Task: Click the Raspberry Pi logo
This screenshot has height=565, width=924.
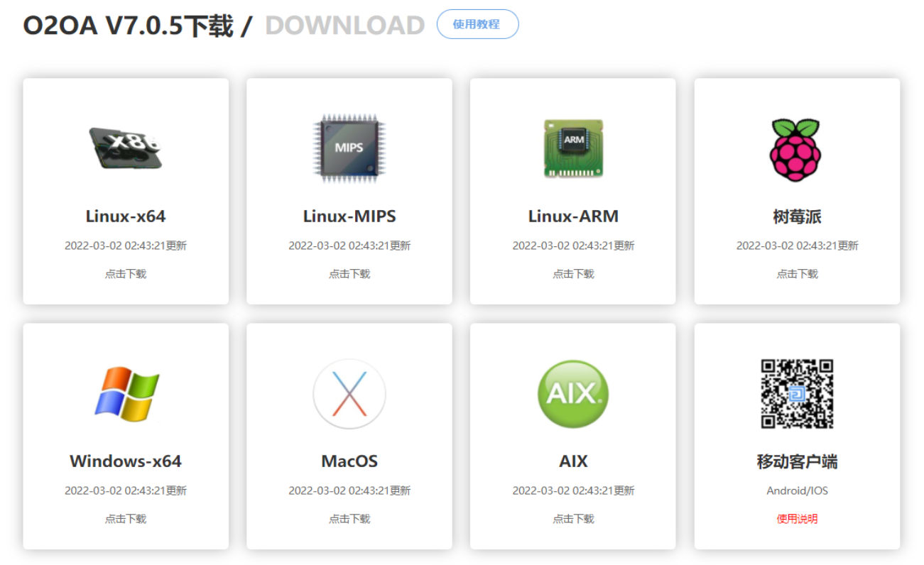Action: tap(797, 149)
